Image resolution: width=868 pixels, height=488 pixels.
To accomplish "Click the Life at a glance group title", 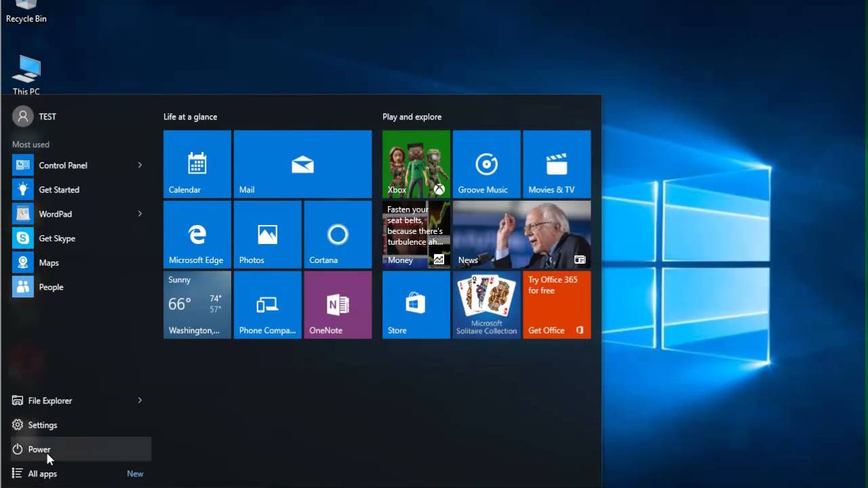I will coord(191,117).
